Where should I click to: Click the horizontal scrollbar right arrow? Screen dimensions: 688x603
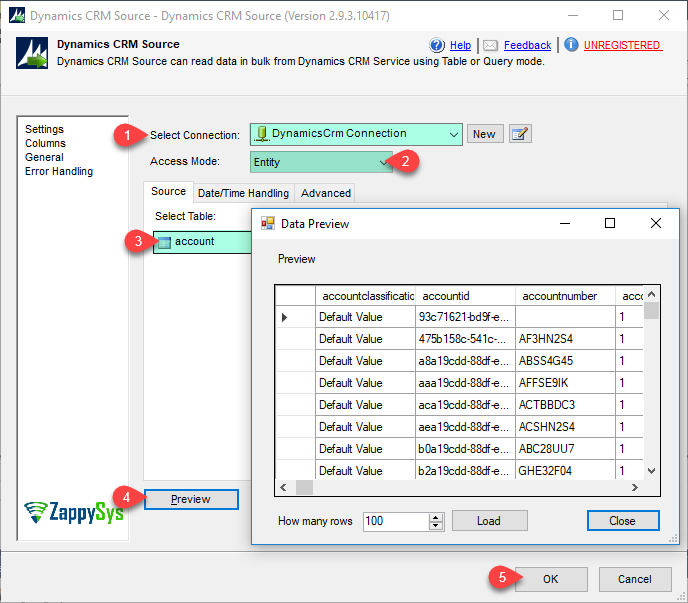634,487
